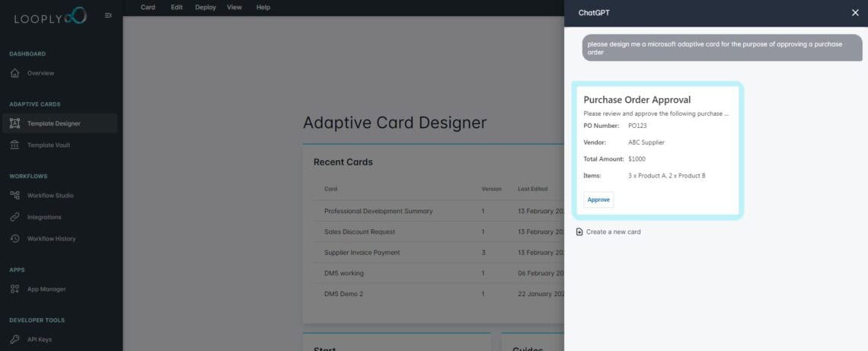
Task: Open the View menu
Action: [x=235, y=7]
